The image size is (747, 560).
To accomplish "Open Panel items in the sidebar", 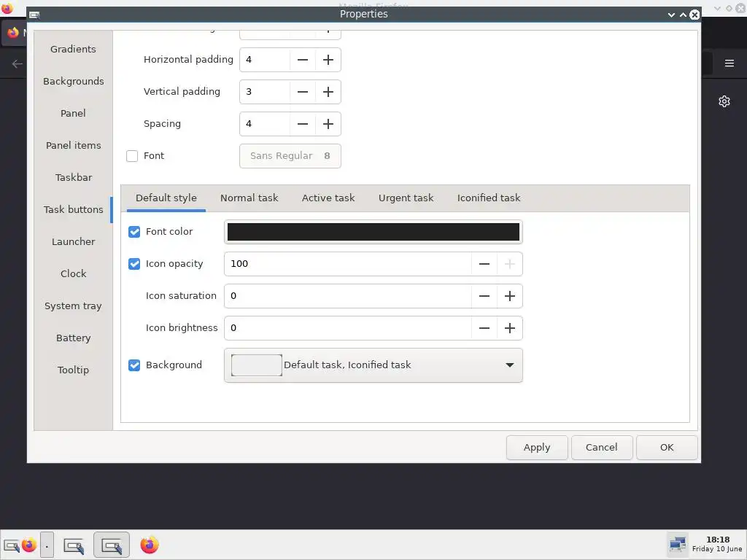I will click(74, 146).
